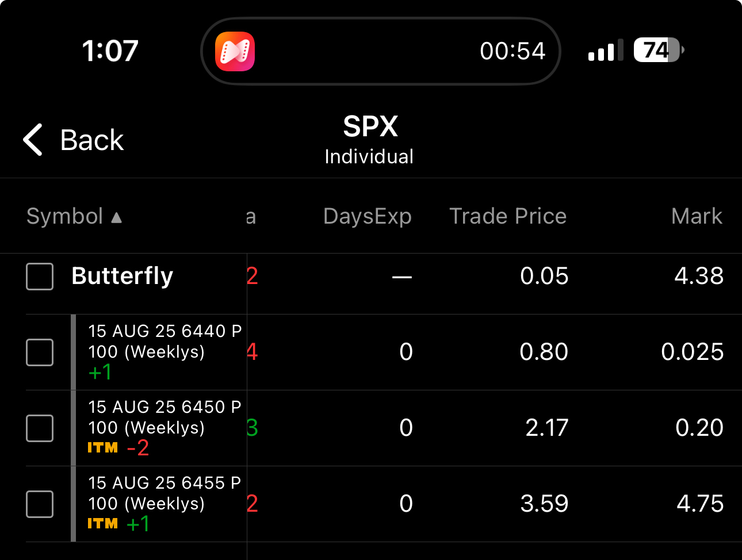This screenshot has height=560, width=742.
Task: Tap the orange ITM badge on 6455 P
Action: [x=102, y=524]
